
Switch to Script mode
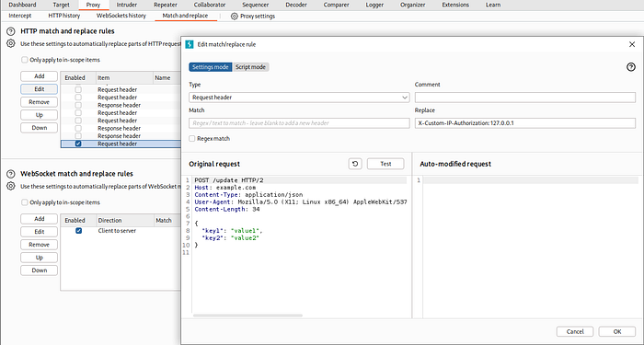click(x=250, y=67)
